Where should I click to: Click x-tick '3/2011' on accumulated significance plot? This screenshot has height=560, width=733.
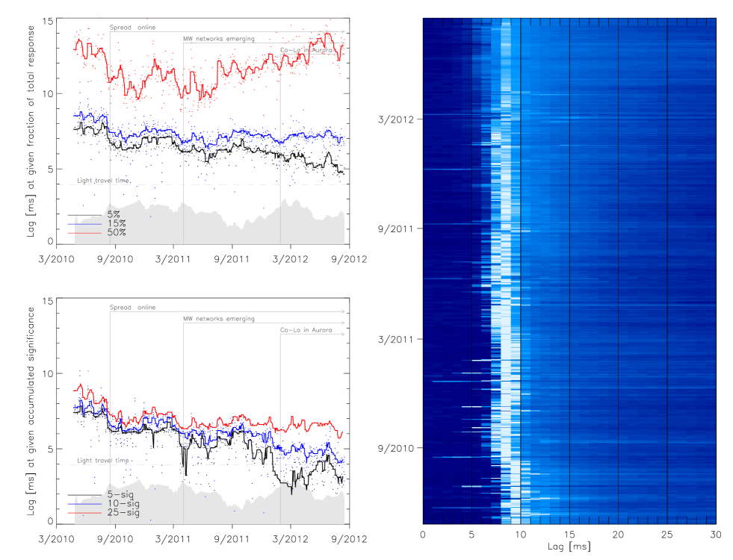pyautogui.click(x=173, y=539)
